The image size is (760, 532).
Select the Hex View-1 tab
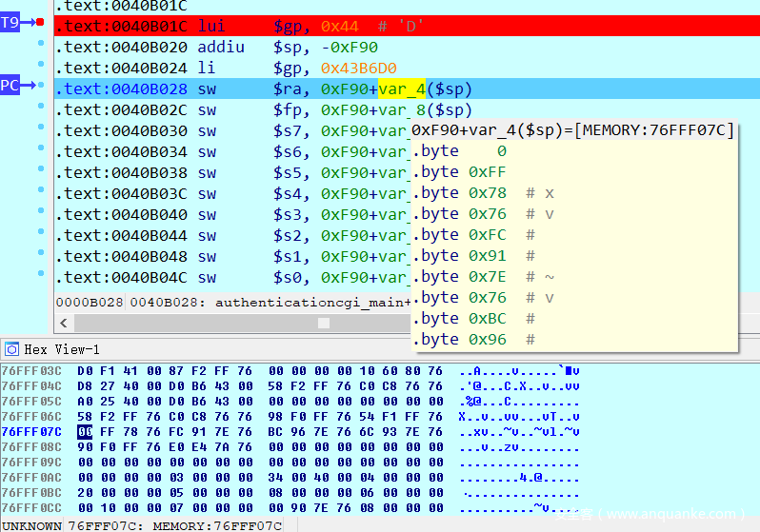click(61, 349)
